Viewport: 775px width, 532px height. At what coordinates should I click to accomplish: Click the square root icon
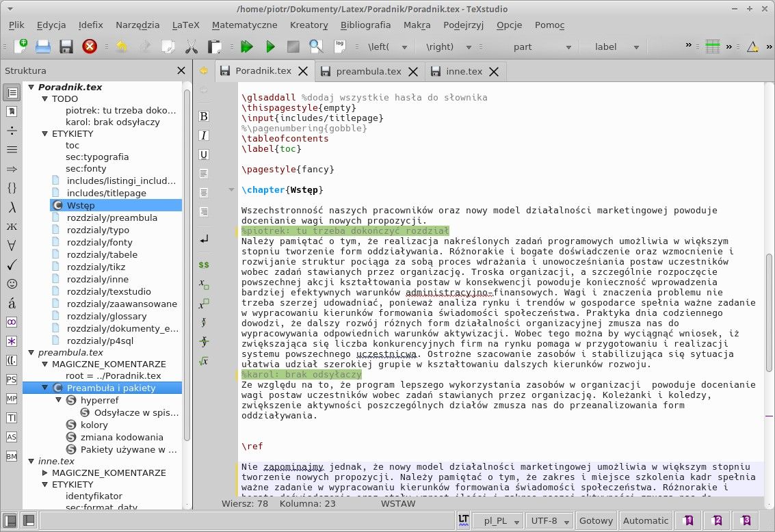point(203,361)
